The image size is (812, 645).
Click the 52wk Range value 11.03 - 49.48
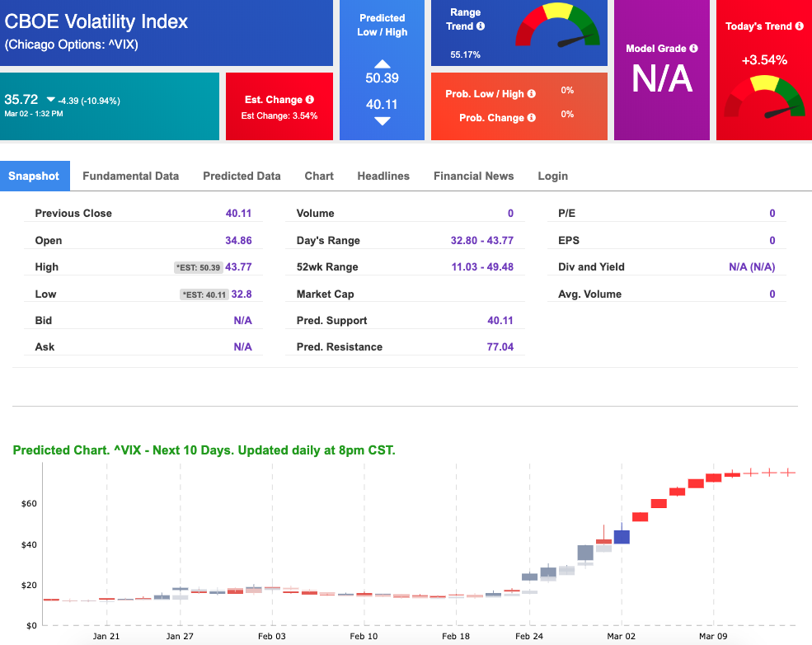click(x=482, y=266)
